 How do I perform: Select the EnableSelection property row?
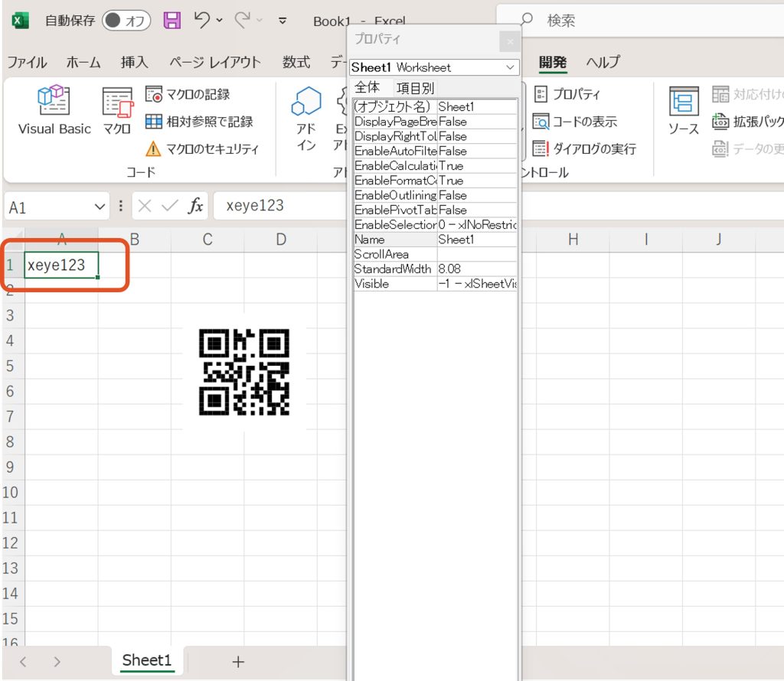(x=435, y=225)
